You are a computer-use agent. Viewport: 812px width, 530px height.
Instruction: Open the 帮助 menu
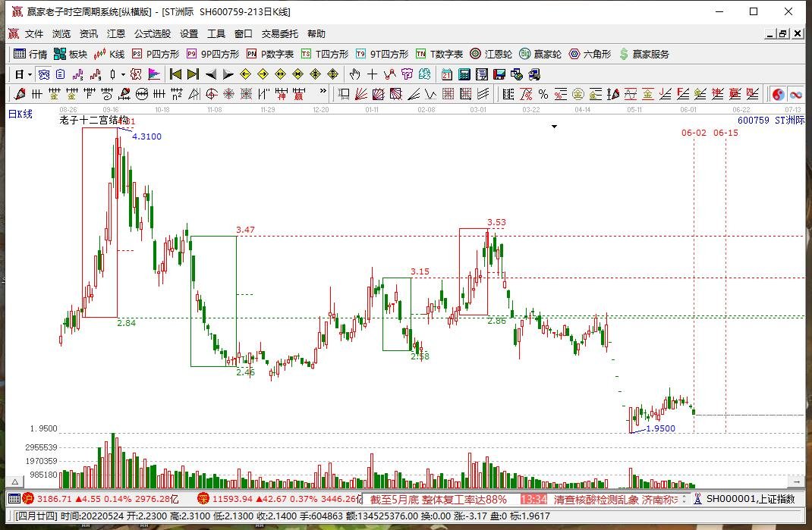pyautogui.click(x=316, y=33)
